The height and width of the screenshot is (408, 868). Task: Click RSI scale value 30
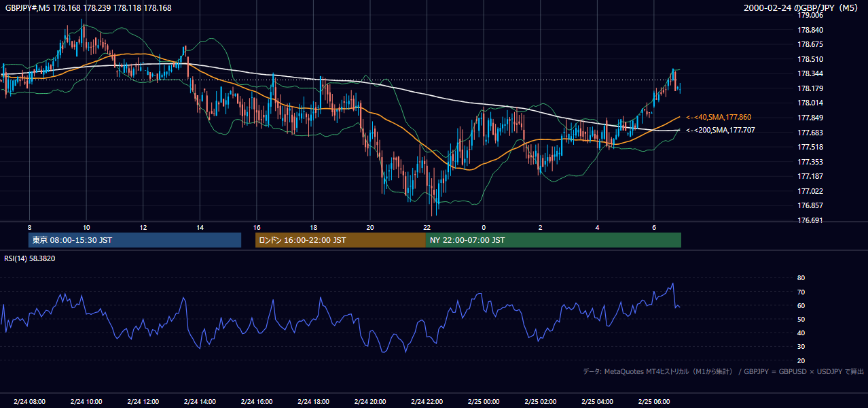[801, 347]
